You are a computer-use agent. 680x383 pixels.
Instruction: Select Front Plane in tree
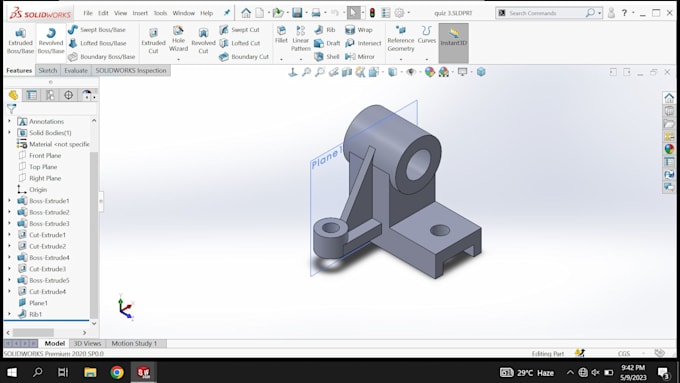pos(45,155)
